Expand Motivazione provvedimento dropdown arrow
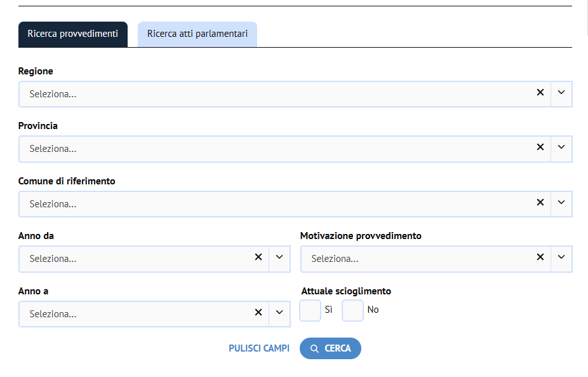 point(561,257)
